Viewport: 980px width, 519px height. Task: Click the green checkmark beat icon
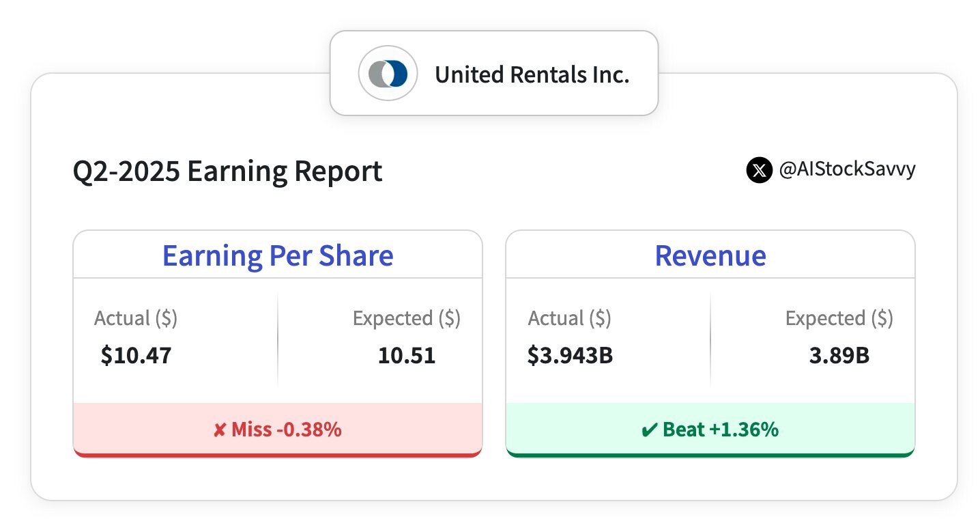pyautogui.click(x=648, y=430)
